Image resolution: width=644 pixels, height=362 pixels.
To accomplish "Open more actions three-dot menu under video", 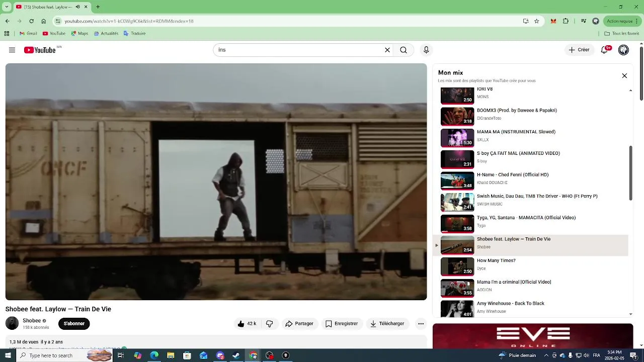I will coord(421,324).
